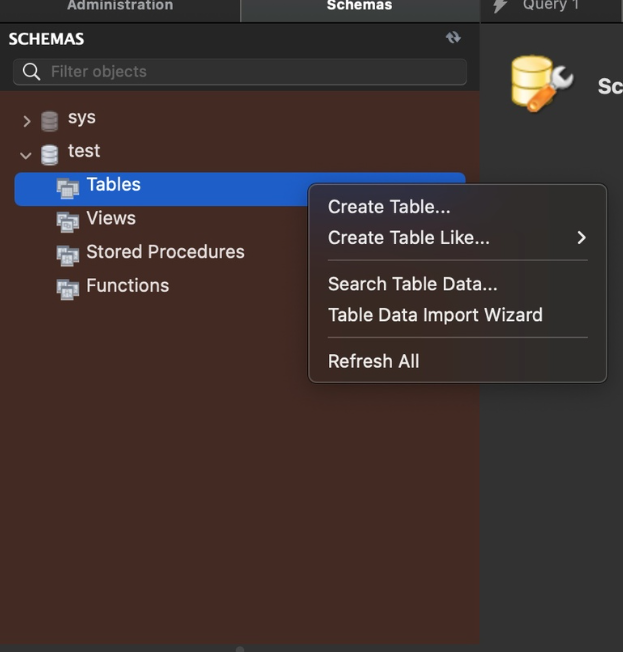Select the Stored Procedures tree item
This screenshot has height=652, width=623.
[165, 252]
